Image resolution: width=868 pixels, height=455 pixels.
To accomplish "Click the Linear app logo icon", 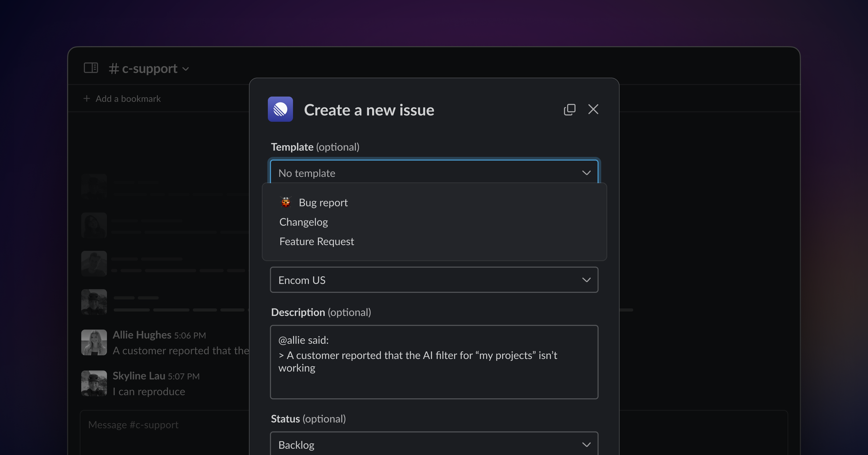I will point(280,109).
